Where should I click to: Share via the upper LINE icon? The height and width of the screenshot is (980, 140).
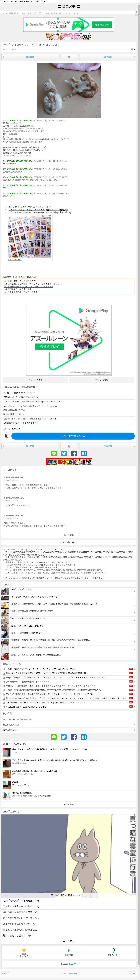(54, 453)
